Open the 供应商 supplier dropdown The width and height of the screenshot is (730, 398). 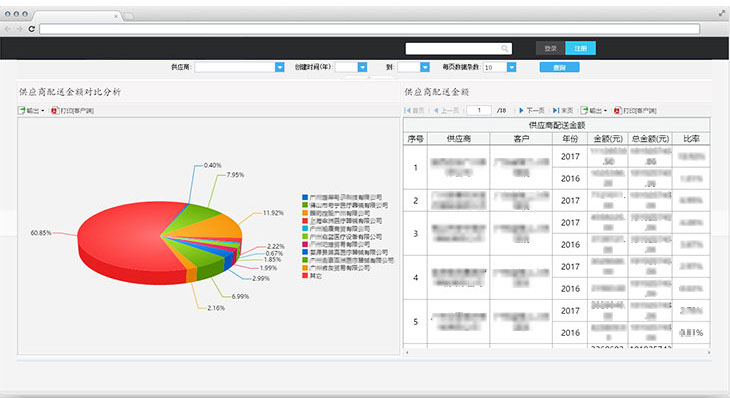279,67
